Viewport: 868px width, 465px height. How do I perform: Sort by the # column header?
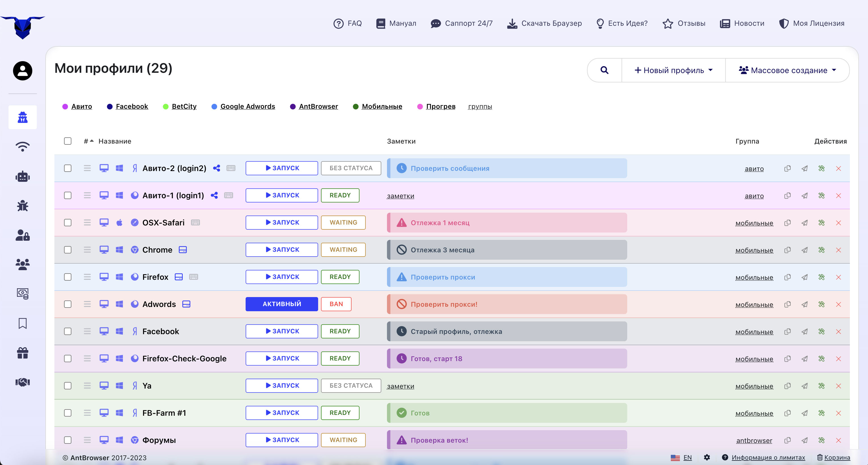pos(89,141)
